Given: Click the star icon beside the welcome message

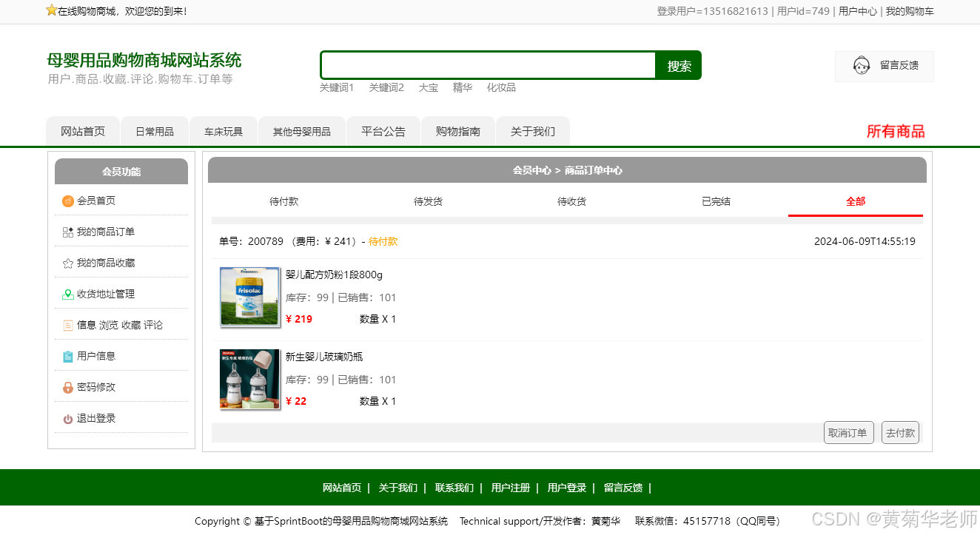Looking at the screenshot, I should tap(52, 10).
